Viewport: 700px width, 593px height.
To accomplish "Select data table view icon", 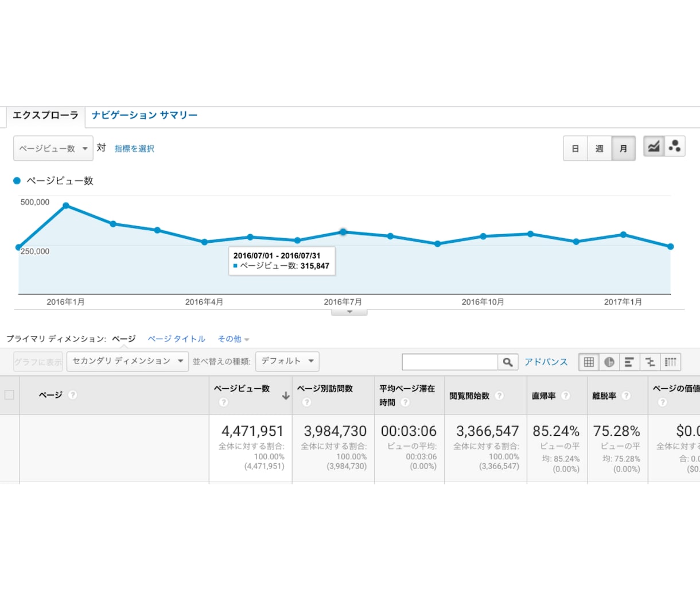I will tap(589, 362).
